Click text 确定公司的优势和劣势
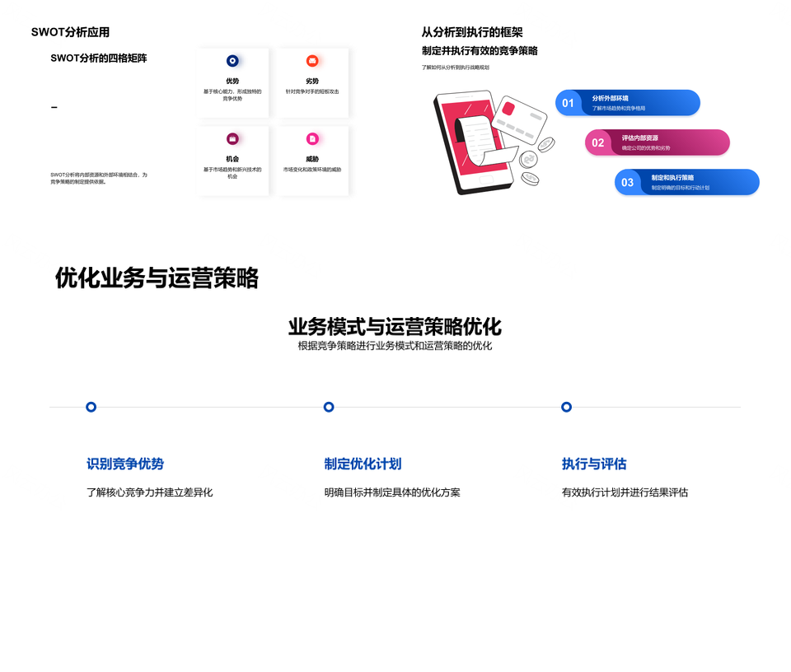Viewport: 791px width, 672px height. [646, 148]
